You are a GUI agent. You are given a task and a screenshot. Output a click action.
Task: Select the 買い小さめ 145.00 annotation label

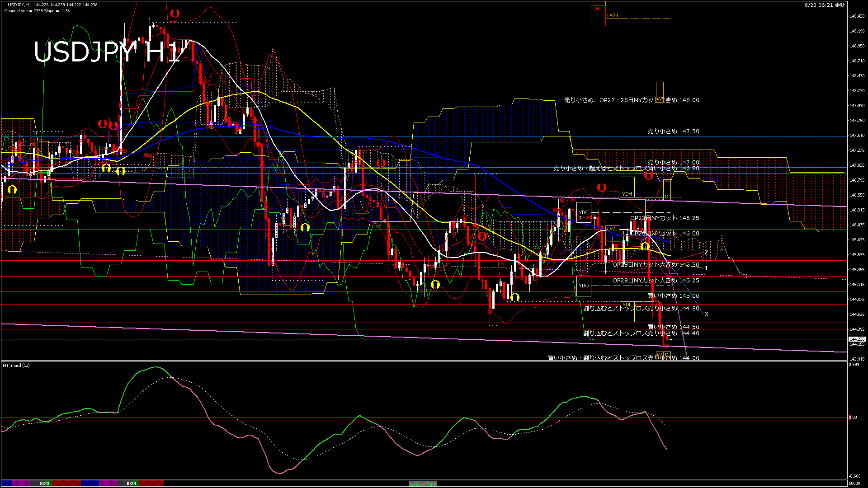[x=673, y=296]
